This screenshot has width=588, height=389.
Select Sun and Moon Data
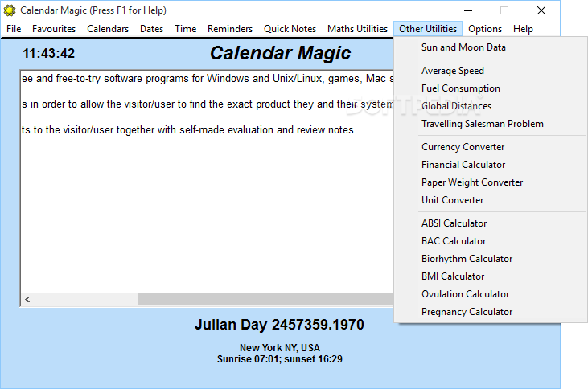coord(491,47)
